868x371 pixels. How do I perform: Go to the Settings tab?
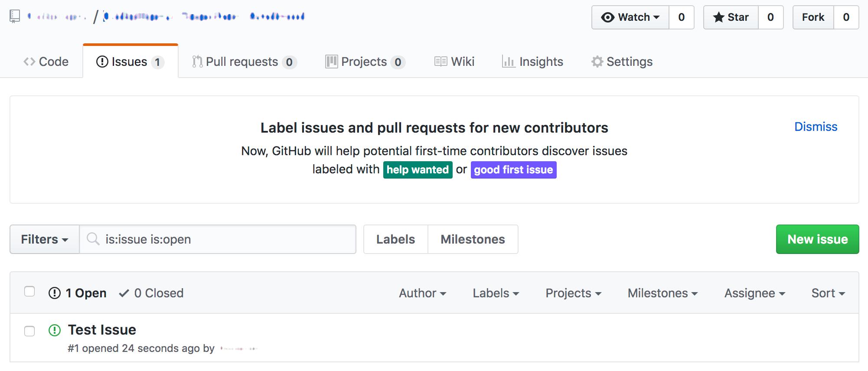622,62
